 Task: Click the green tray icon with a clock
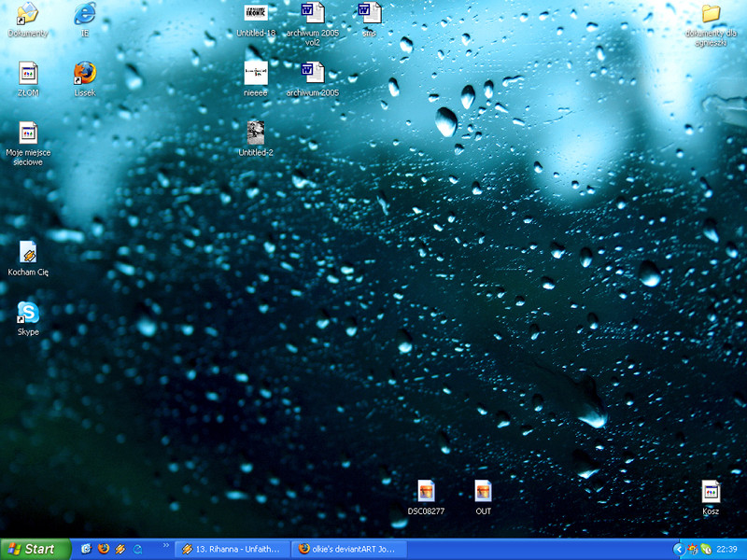click(x=706, y=550)
